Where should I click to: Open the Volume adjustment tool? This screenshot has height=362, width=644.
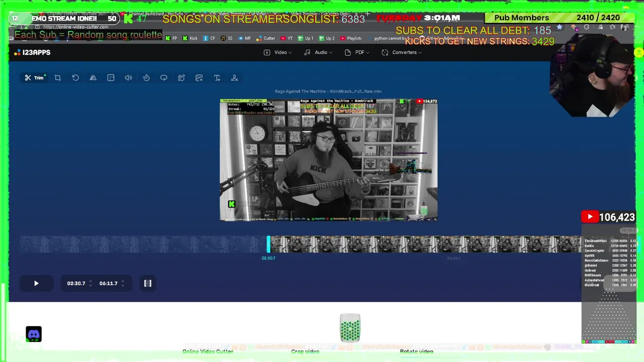128,78
